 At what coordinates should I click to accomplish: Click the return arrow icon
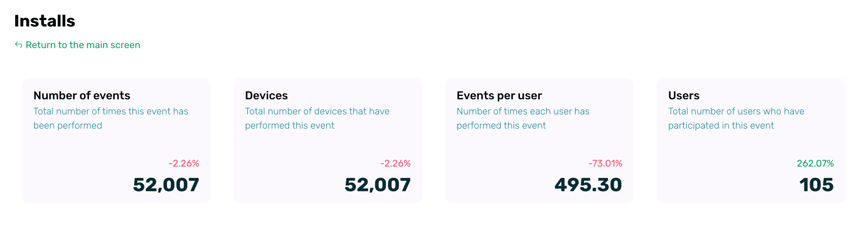click(18, 45)
